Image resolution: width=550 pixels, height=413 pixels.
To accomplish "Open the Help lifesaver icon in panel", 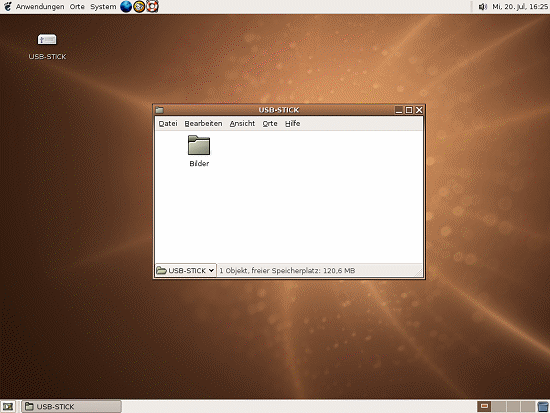I will click(x=152, y=6).
